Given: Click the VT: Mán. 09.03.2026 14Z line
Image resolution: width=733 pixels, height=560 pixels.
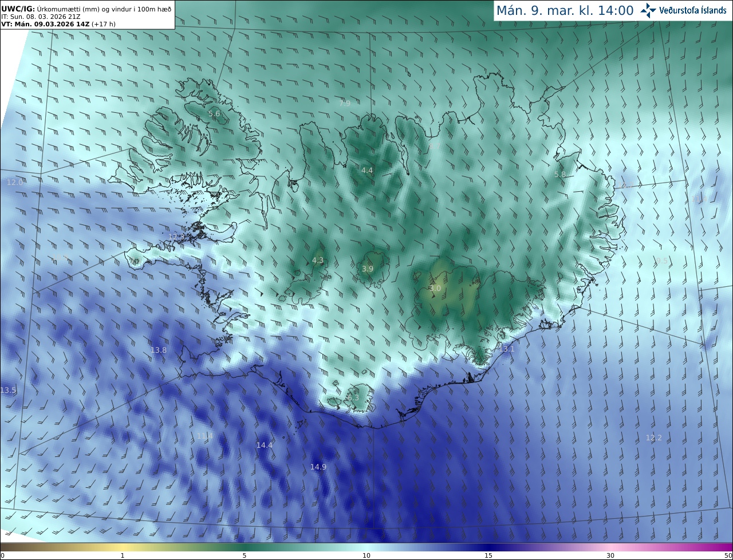Looking at the screenshot, I should (58, 24).
